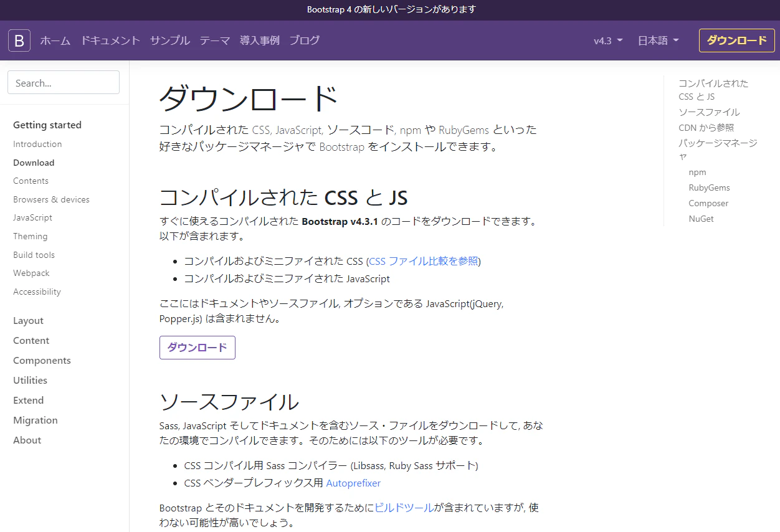Open テーマ in the top navigation
Viewport: 780px width, 532px height.
point(215,40)
